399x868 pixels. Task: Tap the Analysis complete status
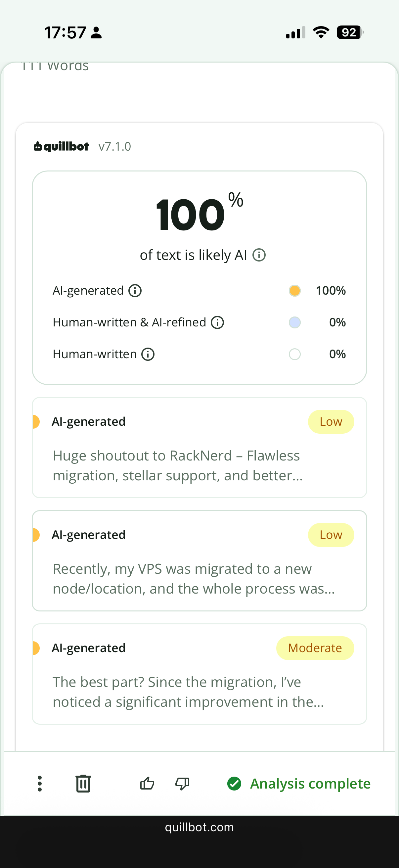[x=299, y=784]
